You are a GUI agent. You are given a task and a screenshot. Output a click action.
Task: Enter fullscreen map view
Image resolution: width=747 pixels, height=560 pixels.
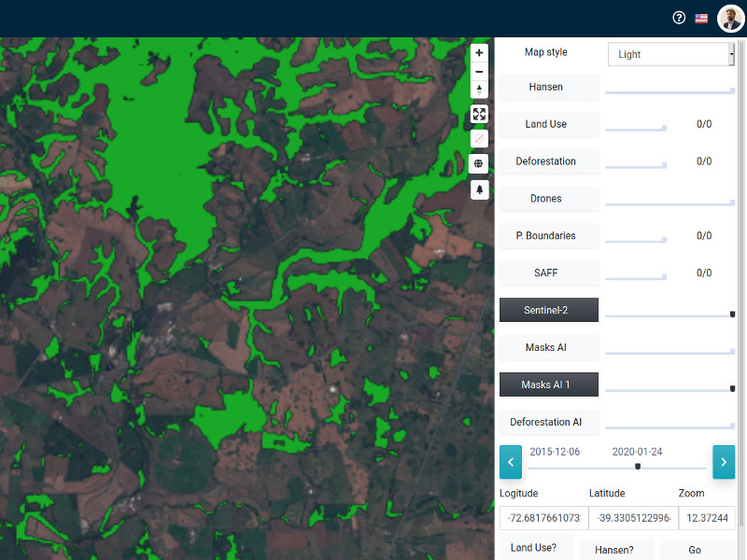pos(479,114)
